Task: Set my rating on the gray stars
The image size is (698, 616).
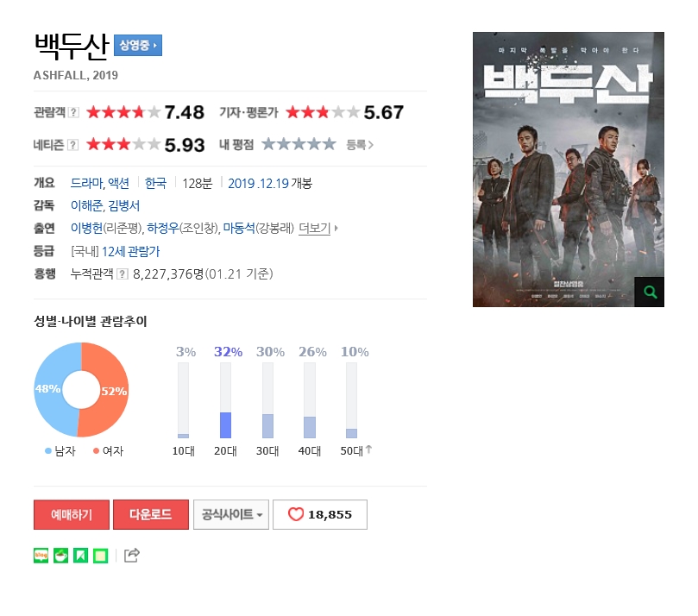Action: 299,144
